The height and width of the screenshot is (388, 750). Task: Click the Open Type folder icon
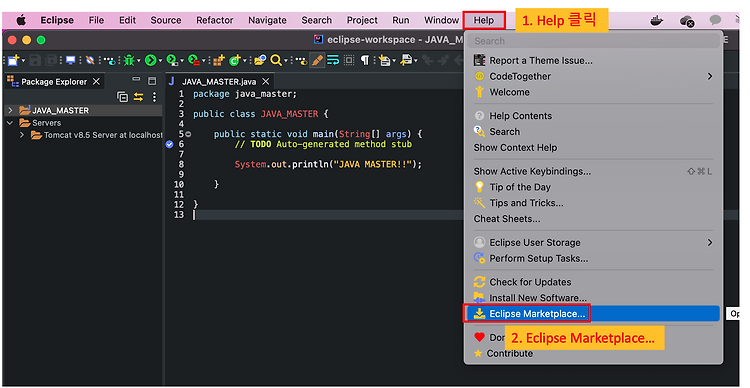pos(260,60)
